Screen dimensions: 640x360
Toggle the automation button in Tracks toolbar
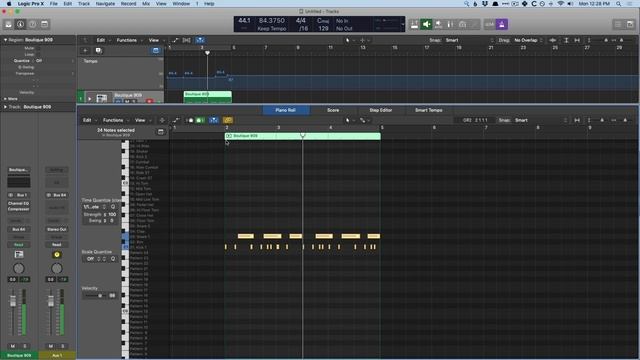click(175, 40)
